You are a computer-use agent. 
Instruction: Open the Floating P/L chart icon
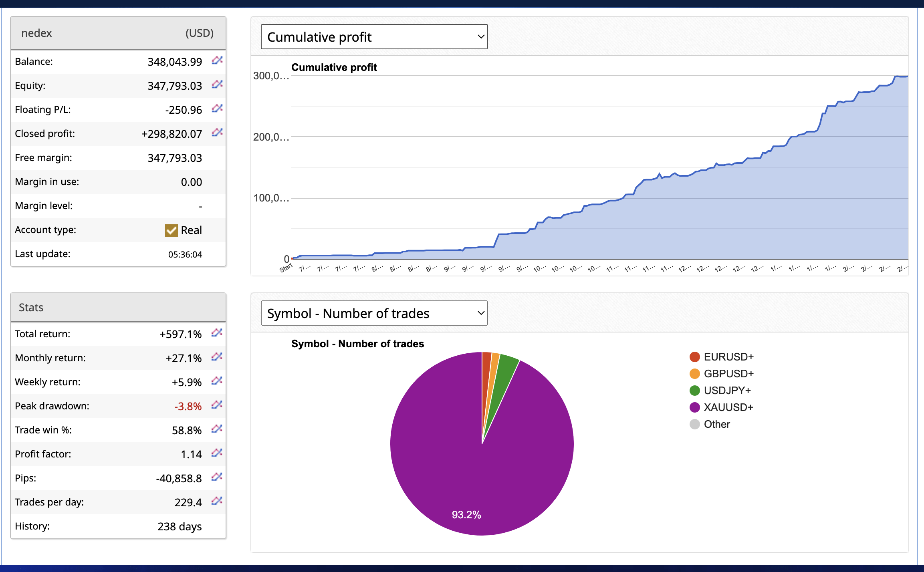217,109
